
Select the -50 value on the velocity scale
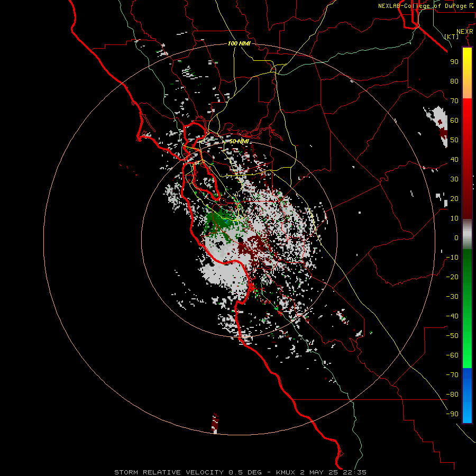[452, 336]
